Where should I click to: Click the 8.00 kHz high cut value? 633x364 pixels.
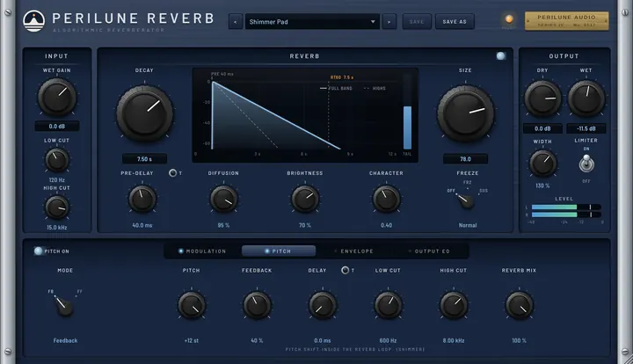coord(454,340)
